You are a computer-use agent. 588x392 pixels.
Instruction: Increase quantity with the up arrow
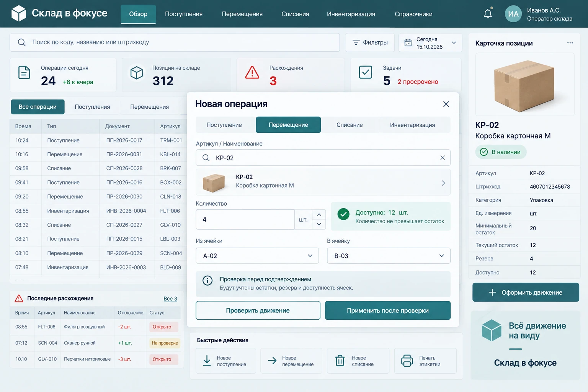point(319,214)
